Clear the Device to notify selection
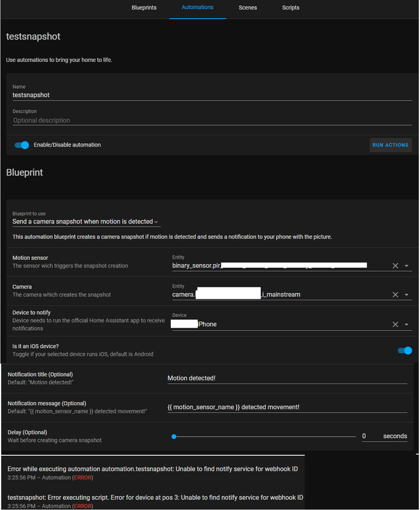This screenshot has width=420, height=510. [395, 324]
